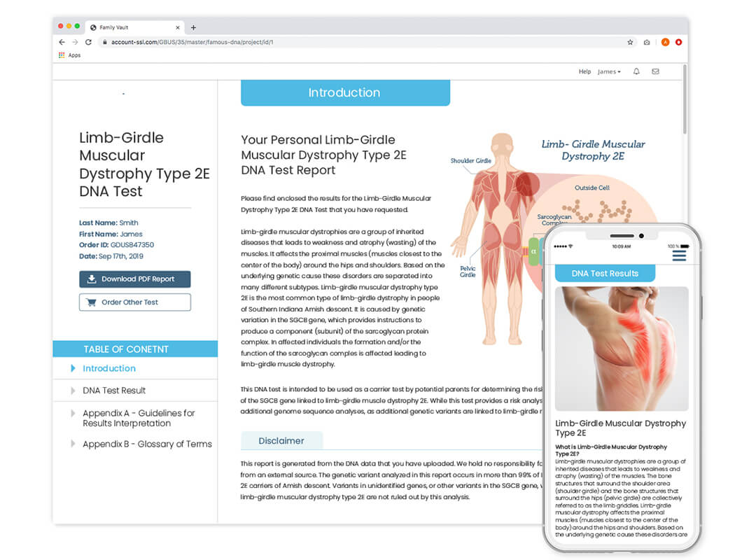
Task: Click the camera icon in browser toolbar
Action: pos(647,42)
